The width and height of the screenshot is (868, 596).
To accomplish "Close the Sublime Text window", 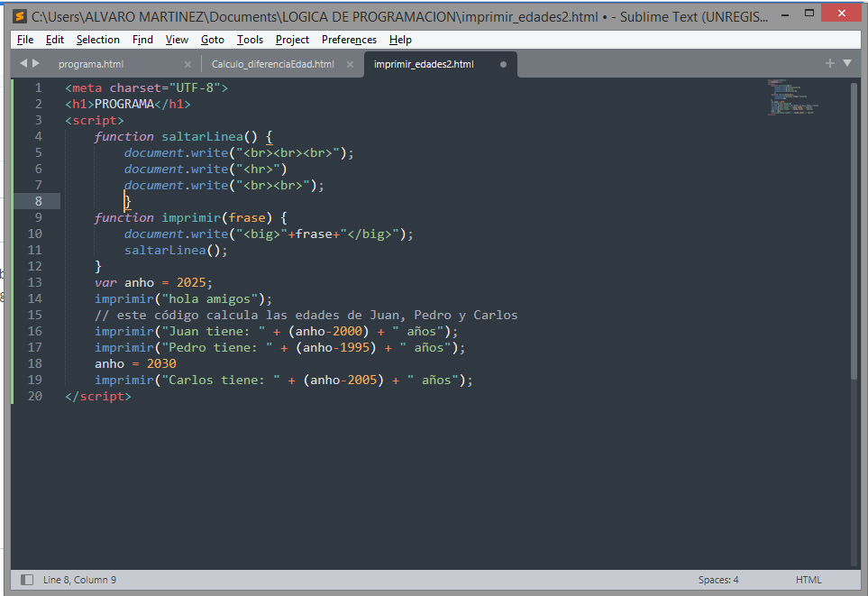I will (842, 13).
